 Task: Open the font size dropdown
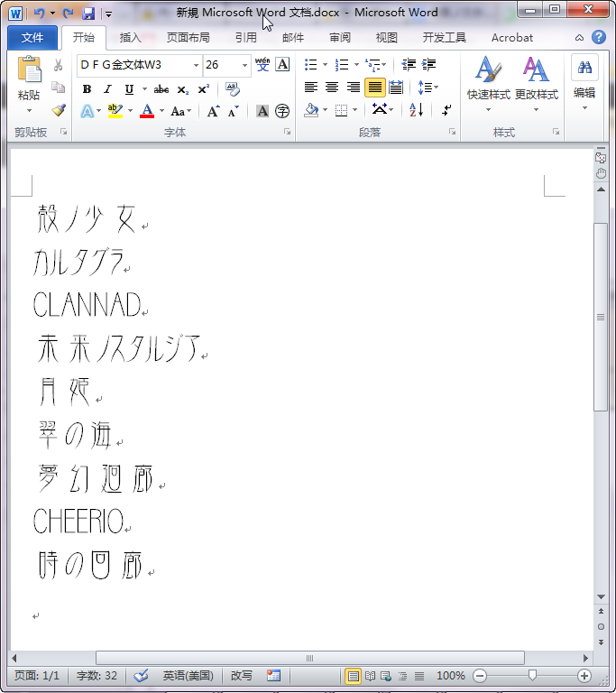[244, 65]
